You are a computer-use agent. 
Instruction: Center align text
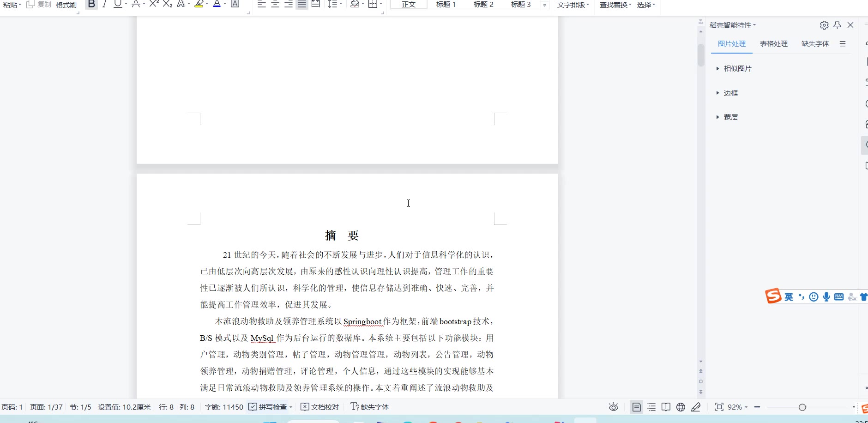tap(275, 4)
